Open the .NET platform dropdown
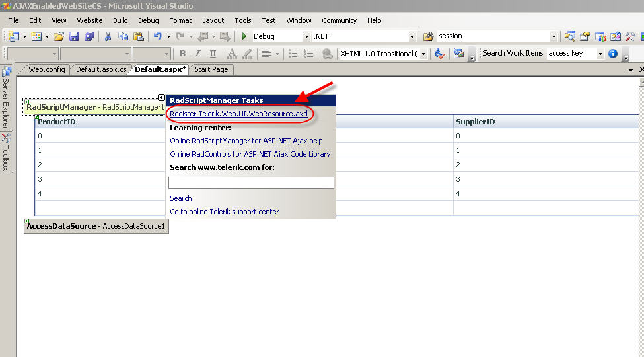Viewport: 644px width, 357px height. click(412, 36)
